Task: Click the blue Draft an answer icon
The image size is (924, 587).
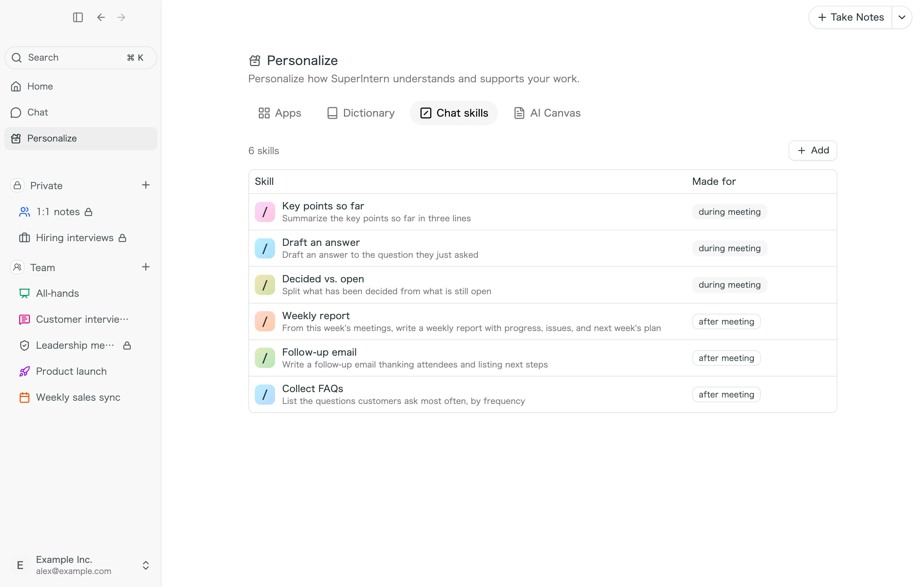Action: [265, 248]
